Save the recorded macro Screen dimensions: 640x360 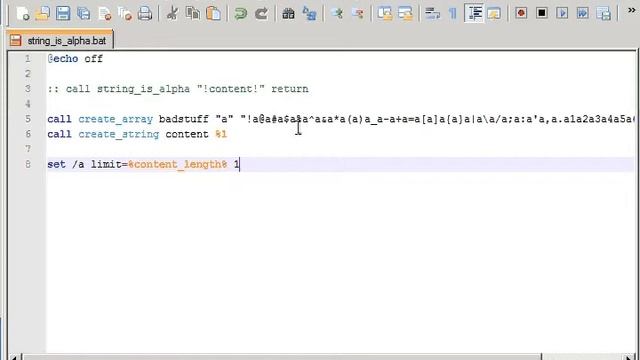[x=603, y=13]
